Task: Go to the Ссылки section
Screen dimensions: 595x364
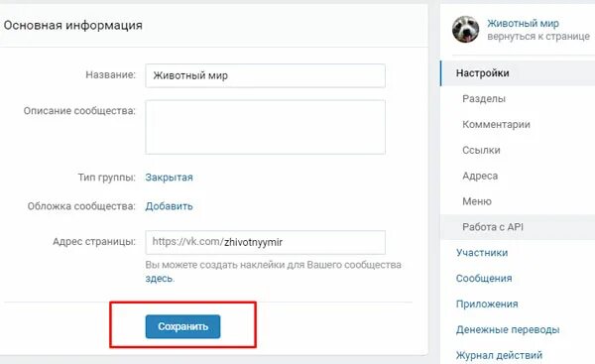Action: (x=481, y=150)
